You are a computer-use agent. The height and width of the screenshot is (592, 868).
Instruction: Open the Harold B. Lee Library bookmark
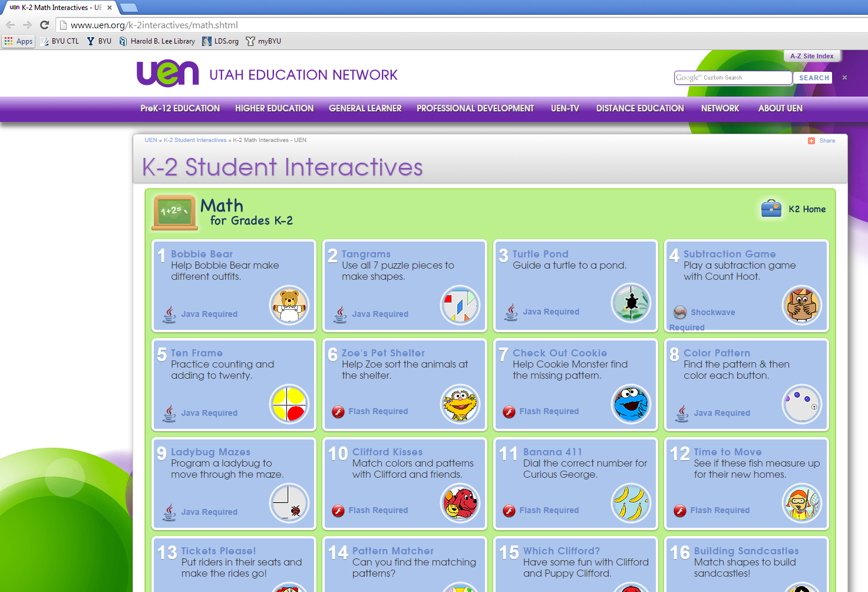click(157, 41)
